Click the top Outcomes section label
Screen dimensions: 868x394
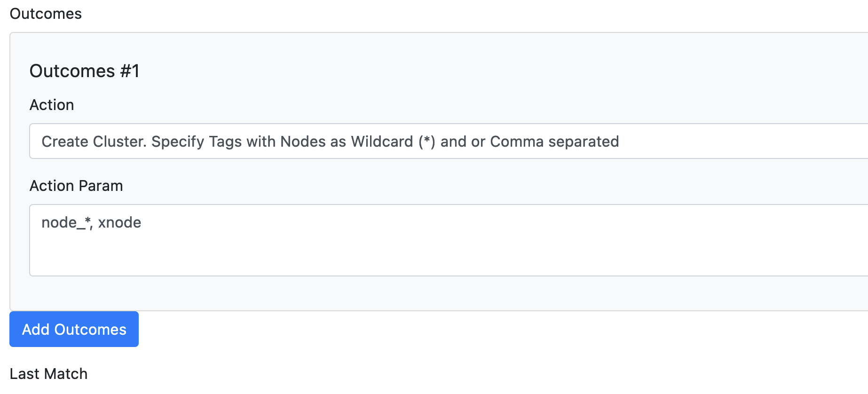46,14
